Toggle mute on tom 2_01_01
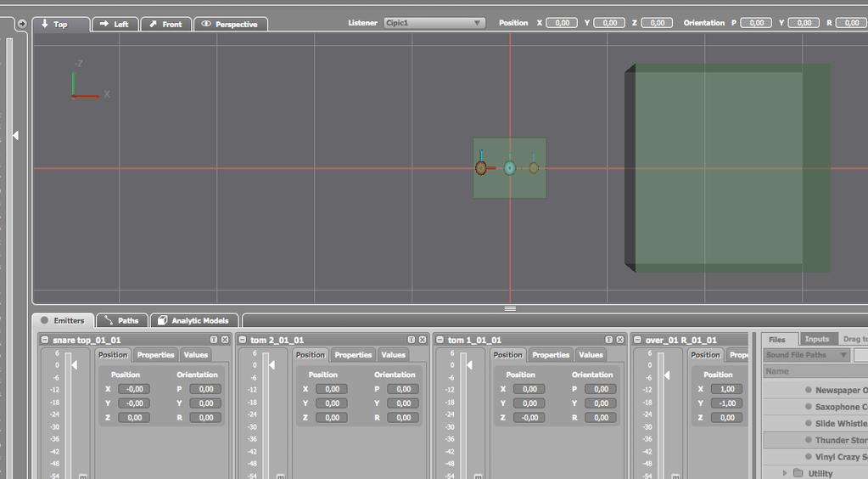This screenshot has width=868, height=479. pyautogui.click(x=280, y=476)
